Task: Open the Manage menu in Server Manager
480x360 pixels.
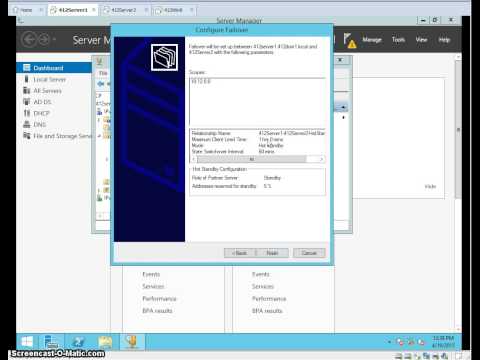Action: [x=372, y=40]
